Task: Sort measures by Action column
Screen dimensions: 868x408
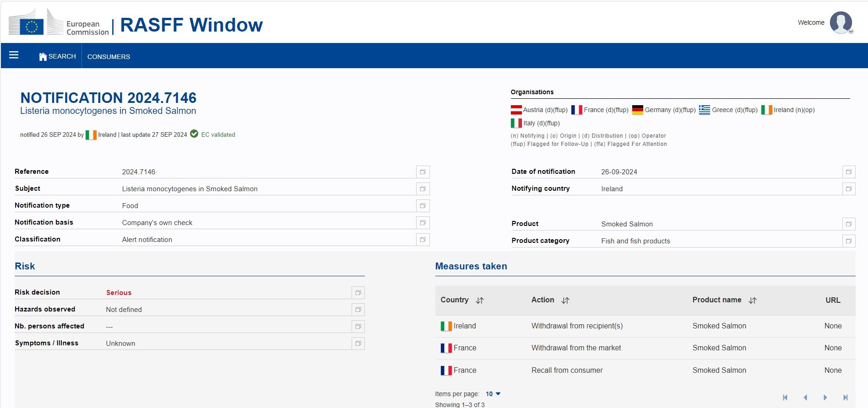Action: point(565,301)
